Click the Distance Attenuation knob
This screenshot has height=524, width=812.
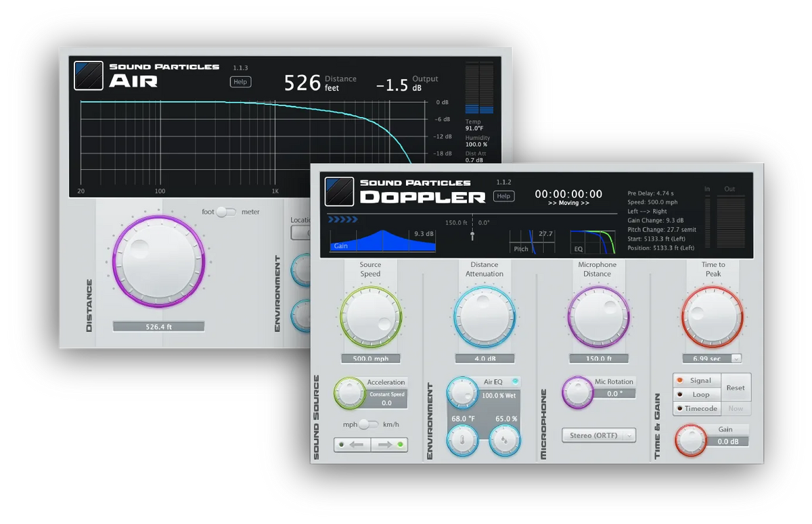484,317
